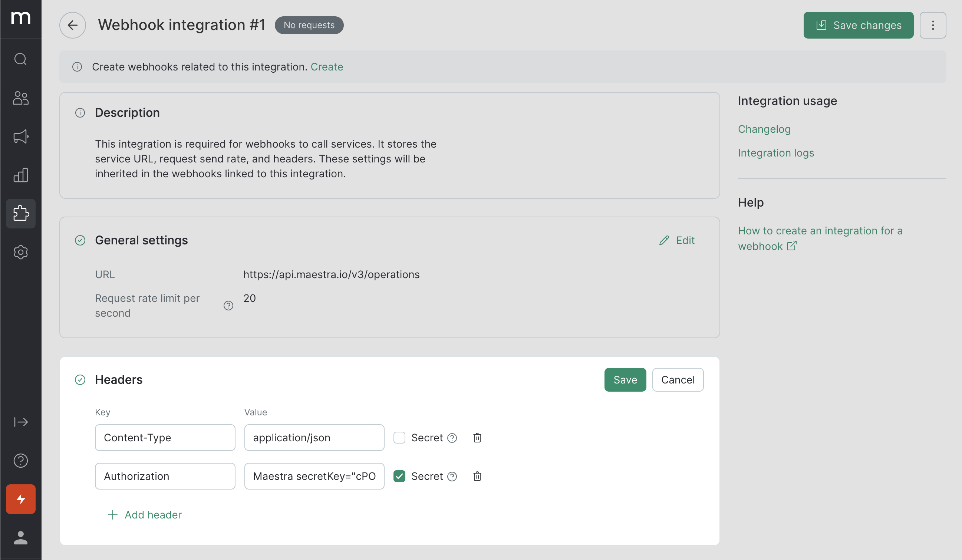The width and height of the screenshot is (962, 560).
Task: Open the three-dot more options menu
Action: (933, 25)
